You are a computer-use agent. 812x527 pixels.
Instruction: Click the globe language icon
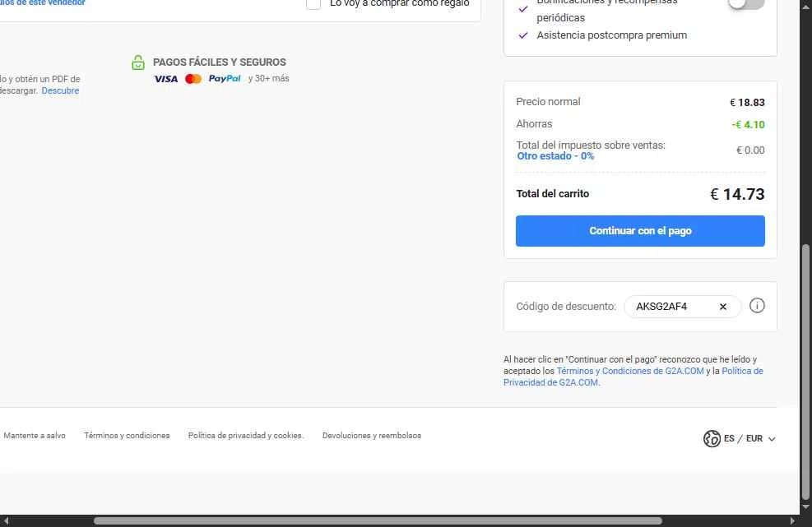712,438
